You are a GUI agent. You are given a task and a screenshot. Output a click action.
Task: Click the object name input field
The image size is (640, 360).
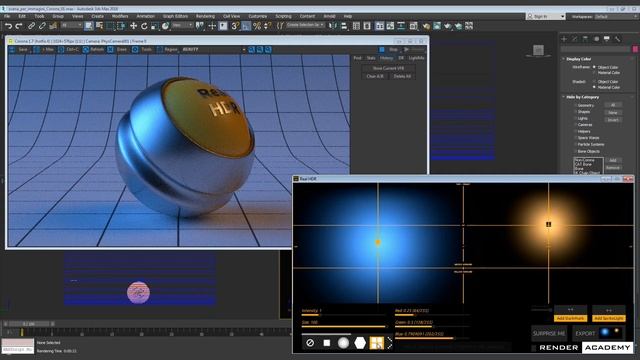pyautogui.click(x=596, y=49)
